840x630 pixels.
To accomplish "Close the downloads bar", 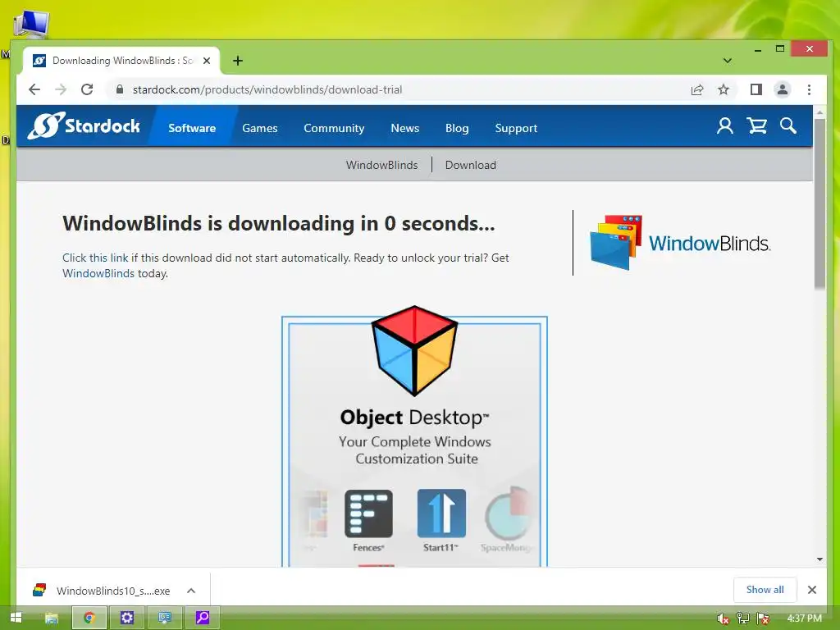I will [x=812, y=589].
